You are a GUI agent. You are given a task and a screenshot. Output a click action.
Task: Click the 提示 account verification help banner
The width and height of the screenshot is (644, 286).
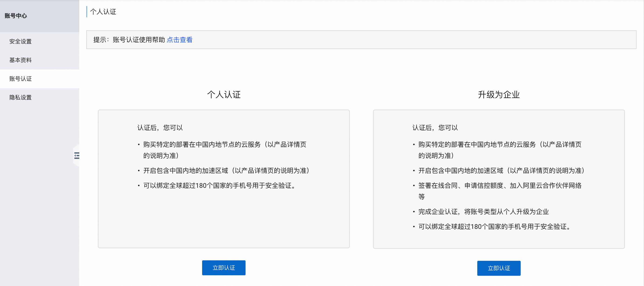(x=129, y=40)
